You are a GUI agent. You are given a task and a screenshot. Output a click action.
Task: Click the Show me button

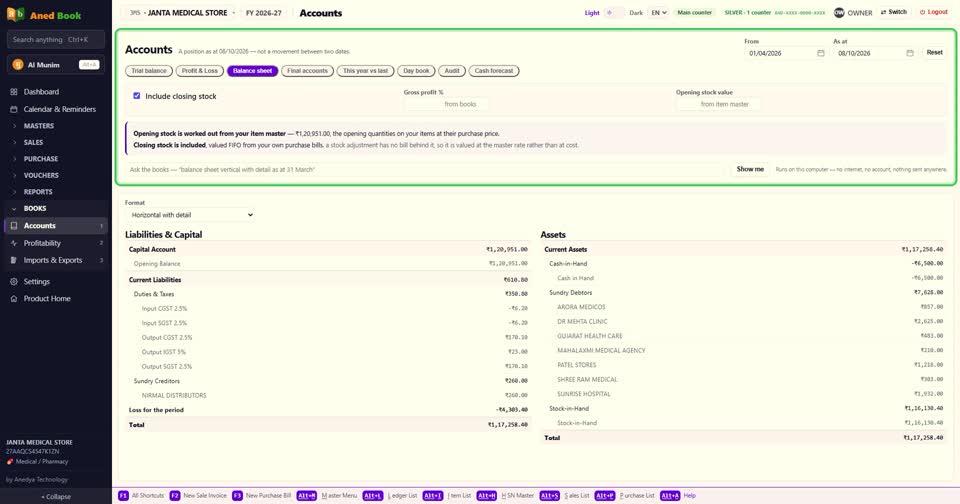point(750,169)
